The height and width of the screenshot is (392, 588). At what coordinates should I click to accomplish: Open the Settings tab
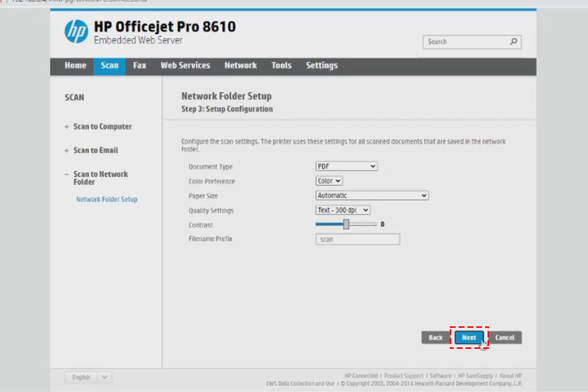321,66
